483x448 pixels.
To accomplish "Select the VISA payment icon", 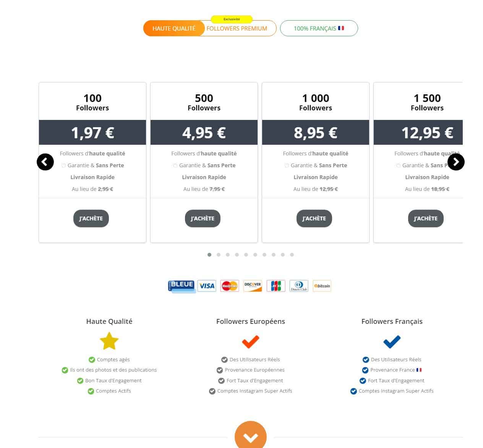I will pyautogui.click(x=207, y=286).
